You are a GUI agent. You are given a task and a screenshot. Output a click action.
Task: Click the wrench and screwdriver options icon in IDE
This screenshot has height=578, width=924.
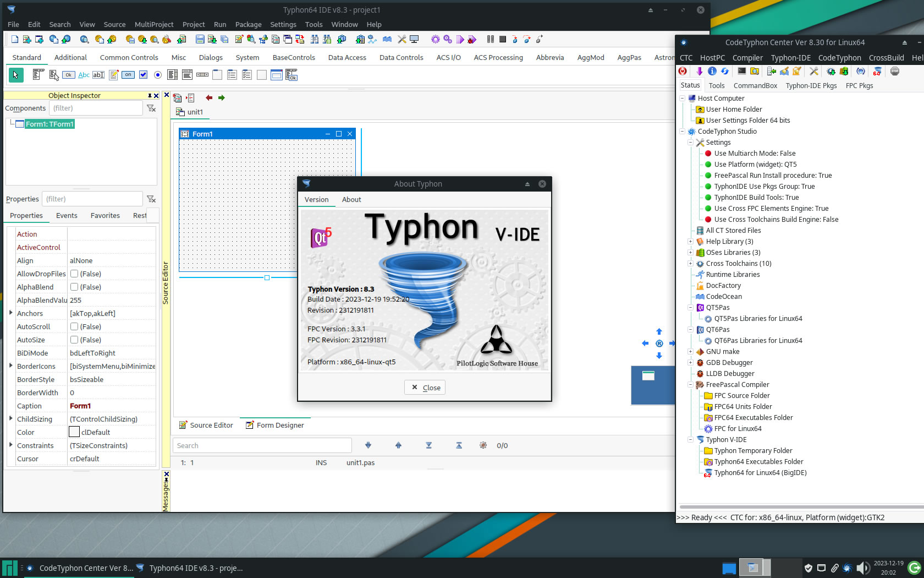402,40
